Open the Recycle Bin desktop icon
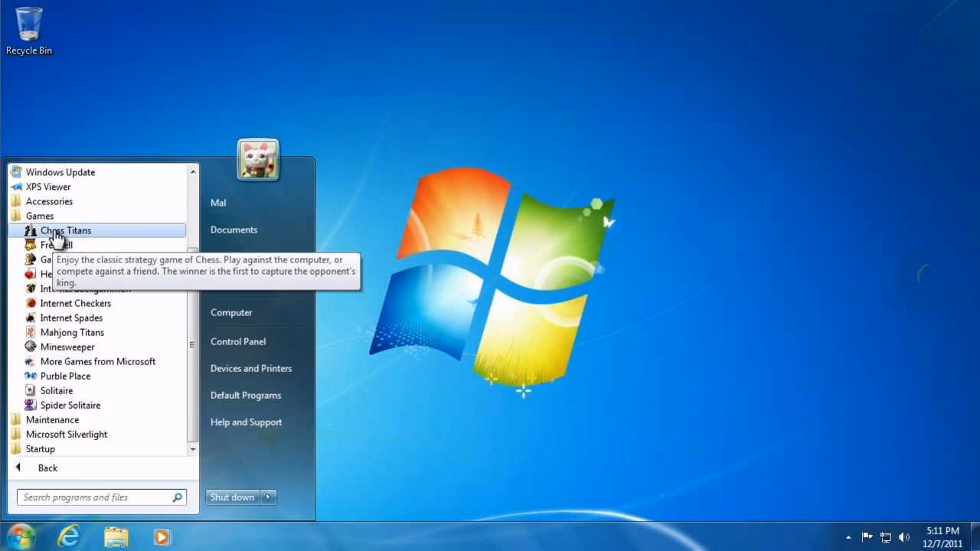The height and width of the screenshot is (551, 980). coord(29,31)
